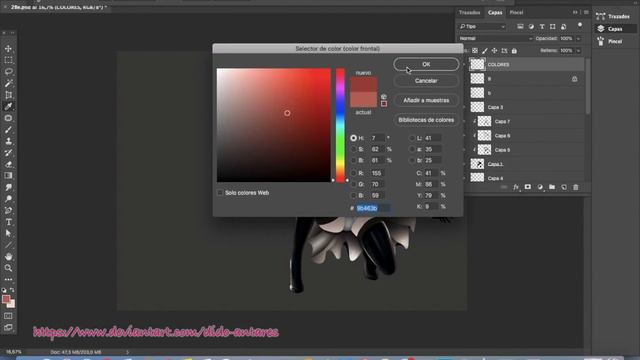The width and height of the screenshot is (640, 360).
Task: Select the Lab b radio button
Action: pos(411,160)
